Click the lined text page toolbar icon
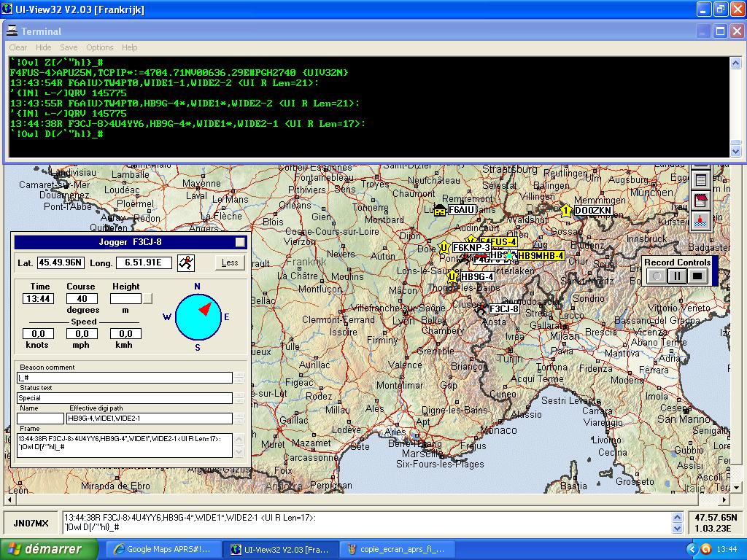The height and width of the screenshot is (560, 747). pyautogui.click(x=700, y=180)
